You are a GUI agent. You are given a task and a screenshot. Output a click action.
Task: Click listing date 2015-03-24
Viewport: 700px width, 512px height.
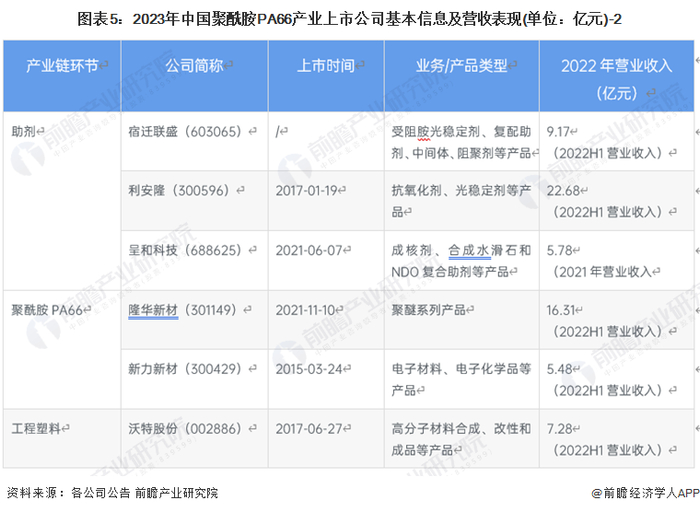[x=309, y=369]
